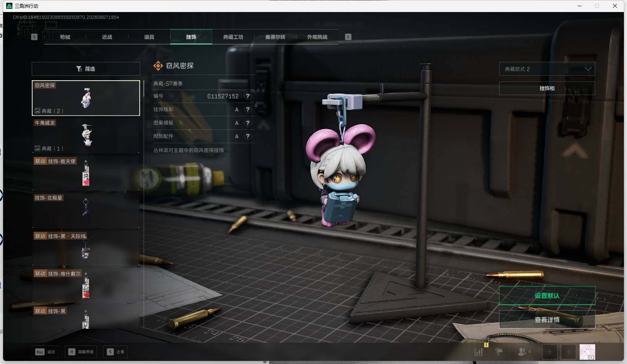
Task: Open the bar chart stats icon
Action: tap(478, 352)
